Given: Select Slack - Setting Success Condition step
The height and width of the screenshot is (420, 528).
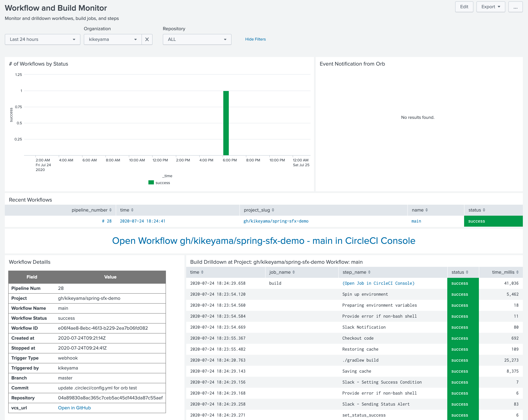Looking at the screenshot, I should 382,382.
